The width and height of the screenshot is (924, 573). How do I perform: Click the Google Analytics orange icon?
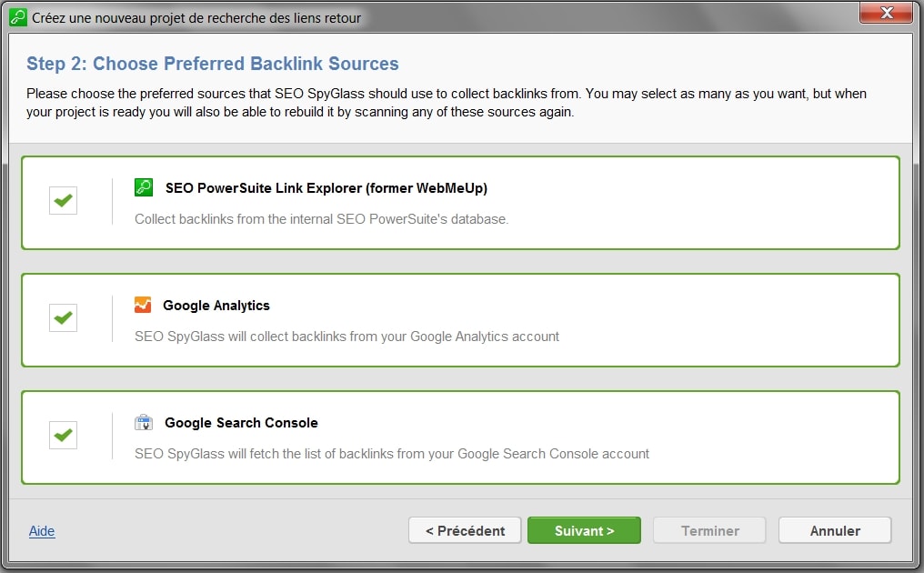click(x=143, y=305)
